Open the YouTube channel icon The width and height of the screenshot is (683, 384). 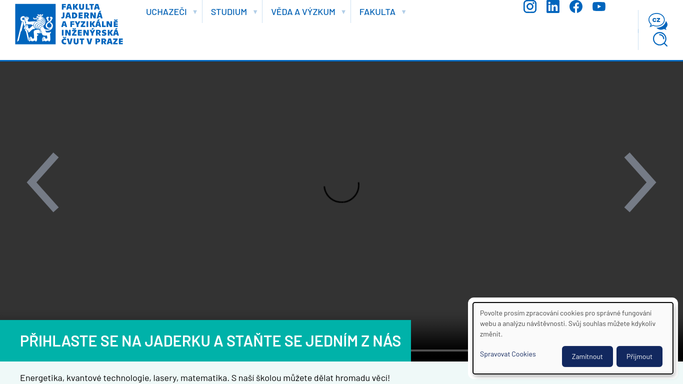tap(599, 7)
